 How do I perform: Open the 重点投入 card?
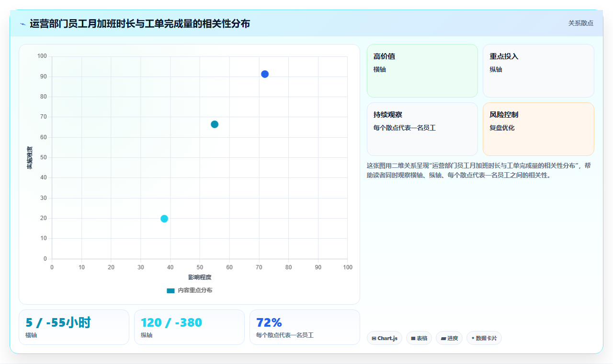click(538, 71)
